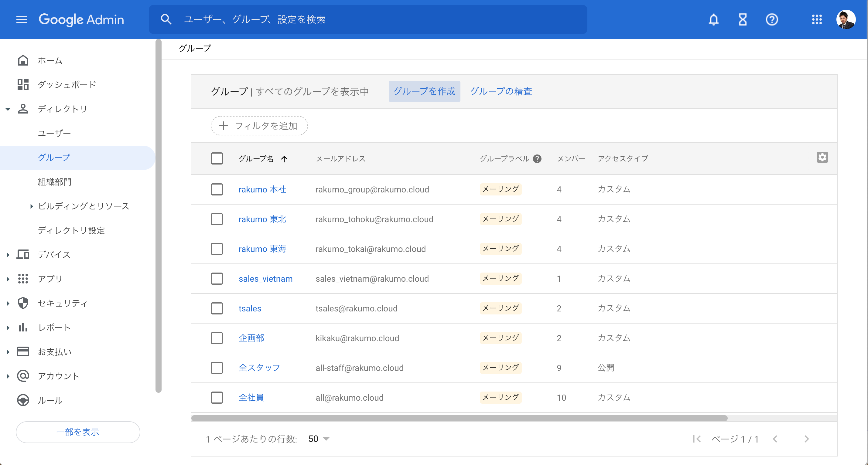Open the notifications bell
The image size is (868, 465).
(713, 19)
